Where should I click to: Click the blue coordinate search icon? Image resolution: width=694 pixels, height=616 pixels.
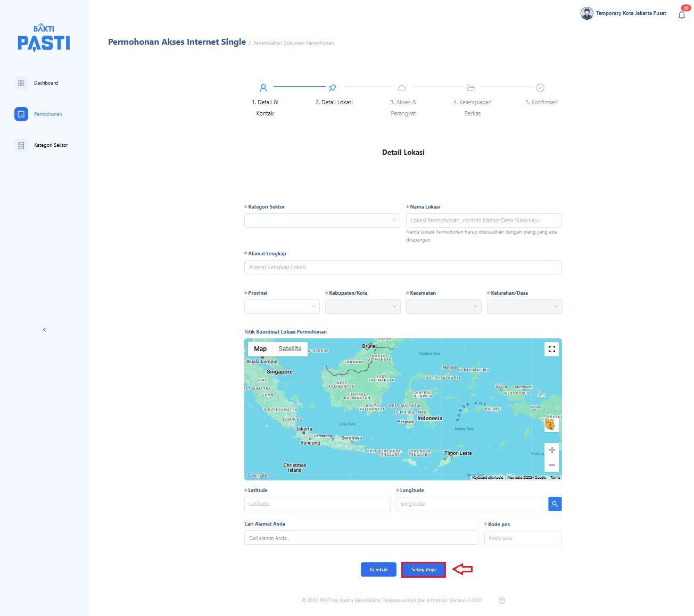click(x=555, y=504)
